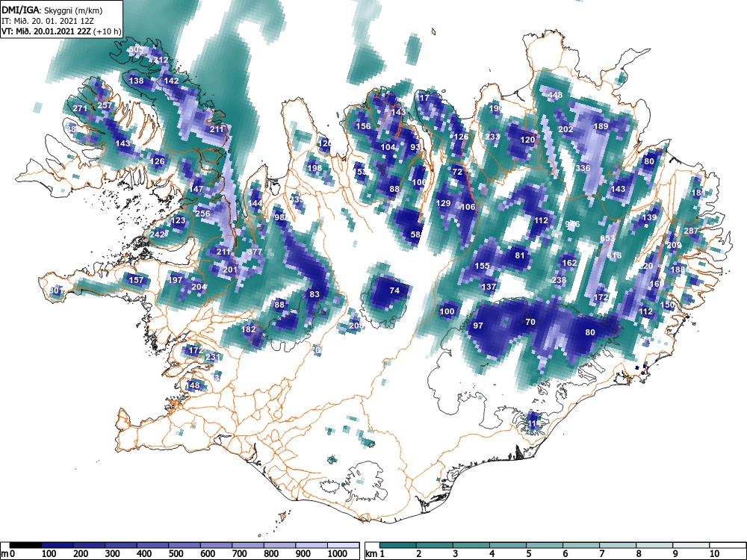Select the teal legend swatch between 1 and 2 km
This screenshot has height=560, width=747.
tap(398, 545)
